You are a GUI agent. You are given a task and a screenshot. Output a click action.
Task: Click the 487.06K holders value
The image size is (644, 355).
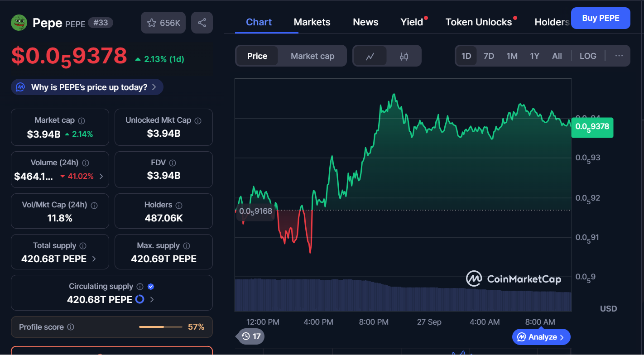[163, 218]
